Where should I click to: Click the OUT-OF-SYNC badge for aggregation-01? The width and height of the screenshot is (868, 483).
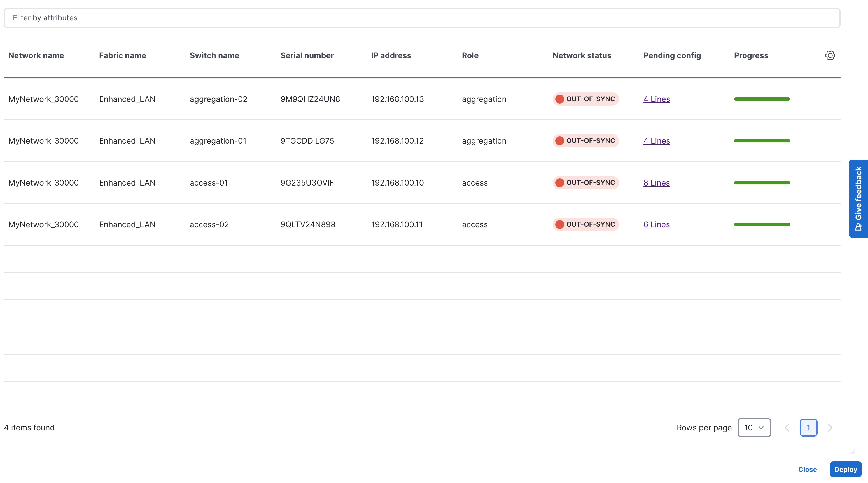(585, 141)
